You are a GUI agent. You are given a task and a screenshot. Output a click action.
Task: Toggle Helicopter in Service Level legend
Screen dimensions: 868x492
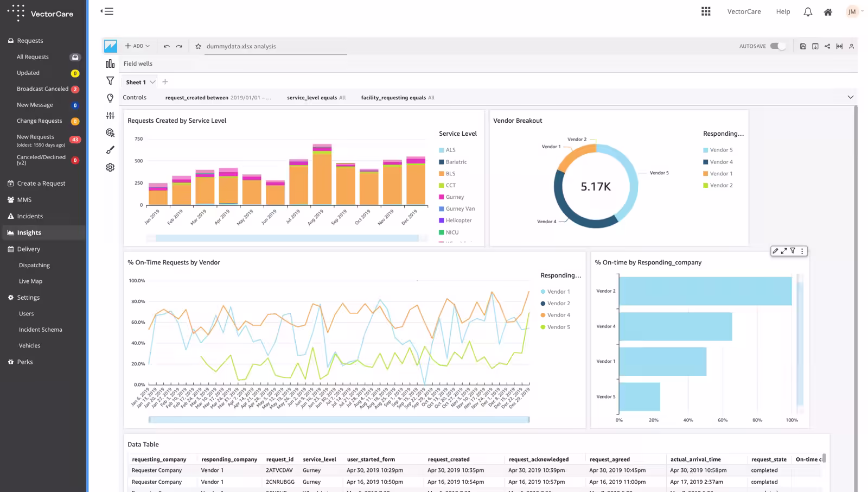coord(455,220)
